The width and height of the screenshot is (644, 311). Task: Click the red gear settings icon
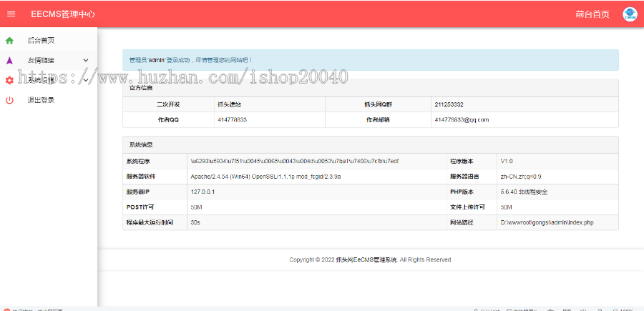click(9, 80)
